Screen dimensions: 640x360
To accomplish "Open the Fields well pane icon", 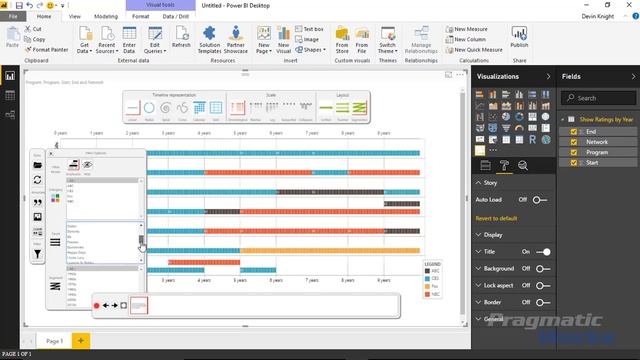I will (x=485, y=165).
